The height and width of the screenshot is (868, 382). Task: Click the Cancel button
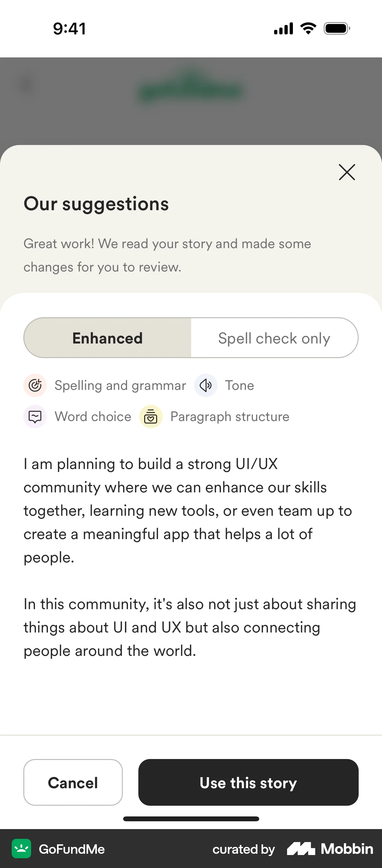tap(73, 782)
